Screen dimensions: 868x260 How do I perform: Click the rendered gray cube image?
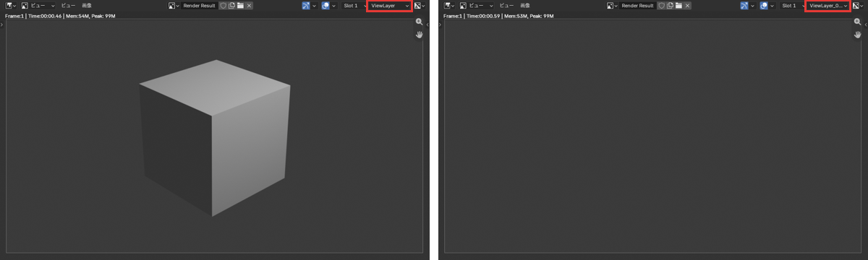click(x=215, y=137)
